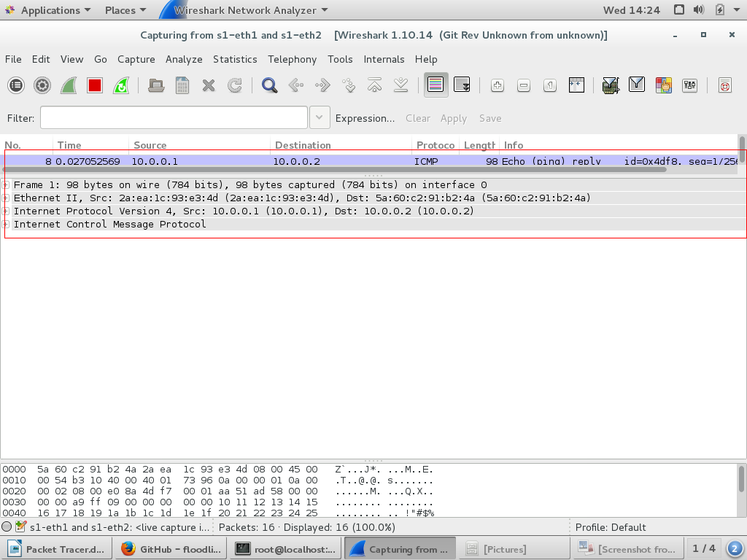The height and width of the screenshot is (560, 747).
Task: Go forward in packet history
Action: point(322,85)
